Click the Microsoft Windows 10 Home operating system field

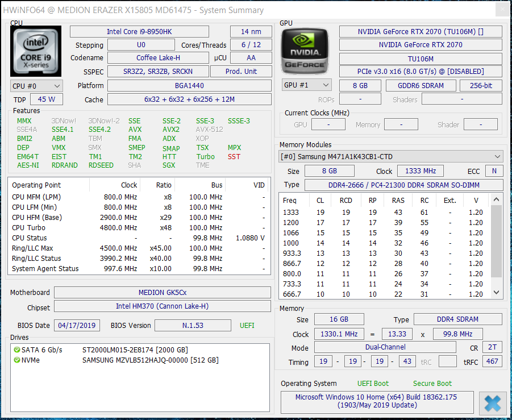point(377,401)
